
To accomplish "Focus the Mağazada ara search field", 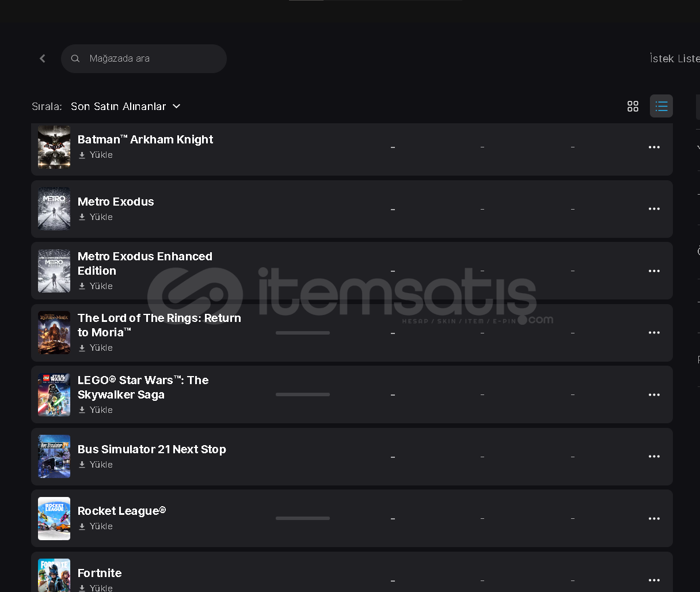I will 144,59.
